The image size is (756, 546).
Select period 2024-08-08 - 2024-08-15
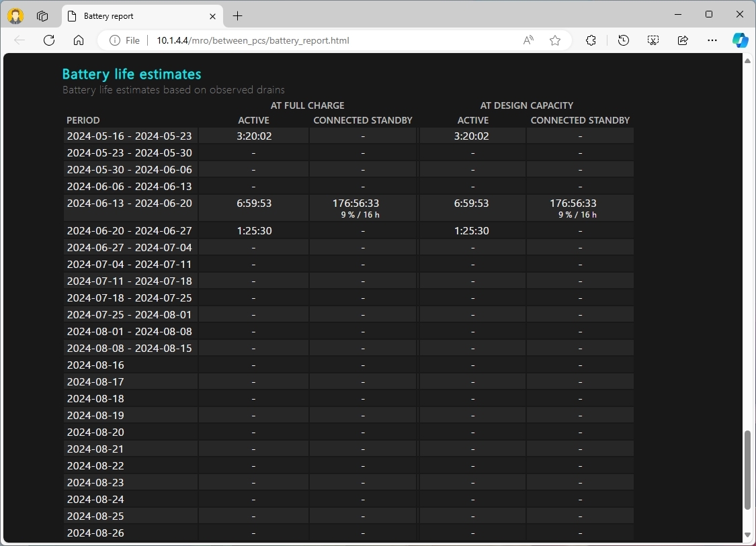tap(129, 348)
